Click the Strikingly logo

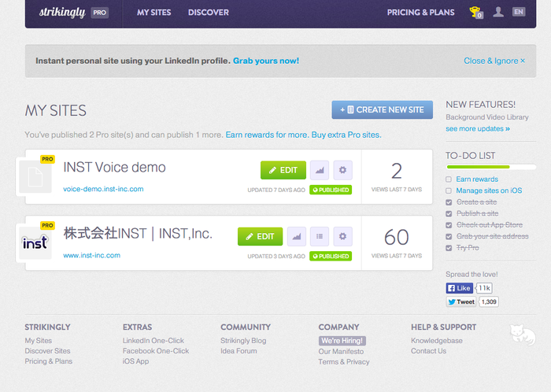62,13
